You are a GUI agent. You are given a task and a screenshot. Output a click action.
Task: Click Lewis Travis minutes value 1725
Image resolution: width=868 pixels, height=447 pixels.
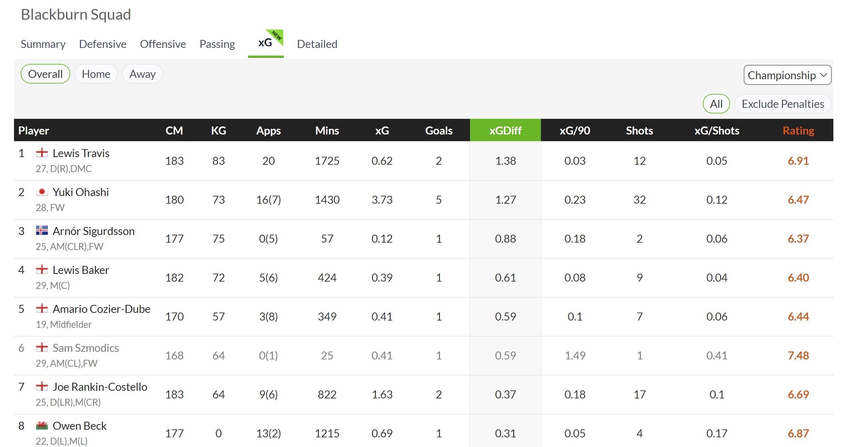pyautogui.click(x=327, y=160)
